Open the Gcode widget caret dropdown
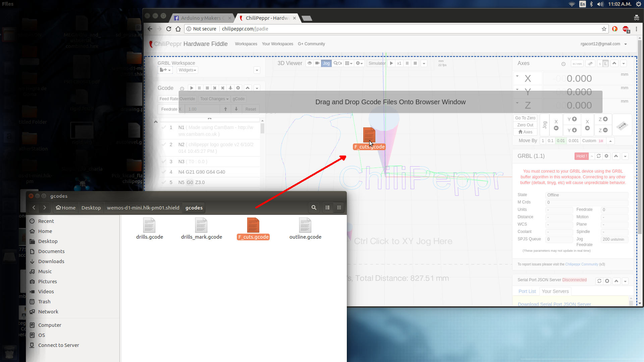The image size is (644, 362). click(257, 88)
